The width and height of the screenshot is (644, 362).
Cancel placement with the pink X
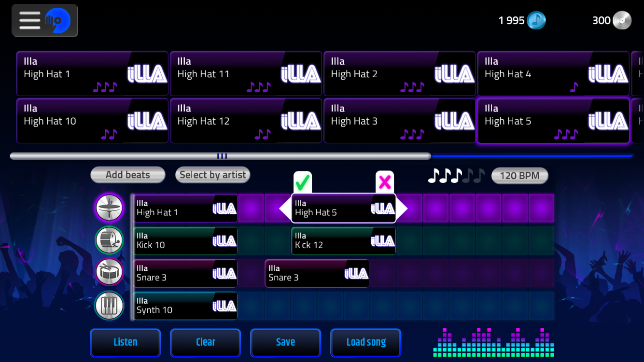coord(385,182)
